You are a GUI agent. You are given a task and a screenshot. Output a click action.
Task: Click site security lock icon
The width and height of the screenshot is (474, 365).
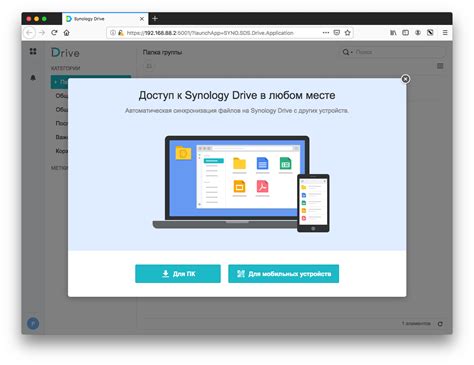click(121, 33)
